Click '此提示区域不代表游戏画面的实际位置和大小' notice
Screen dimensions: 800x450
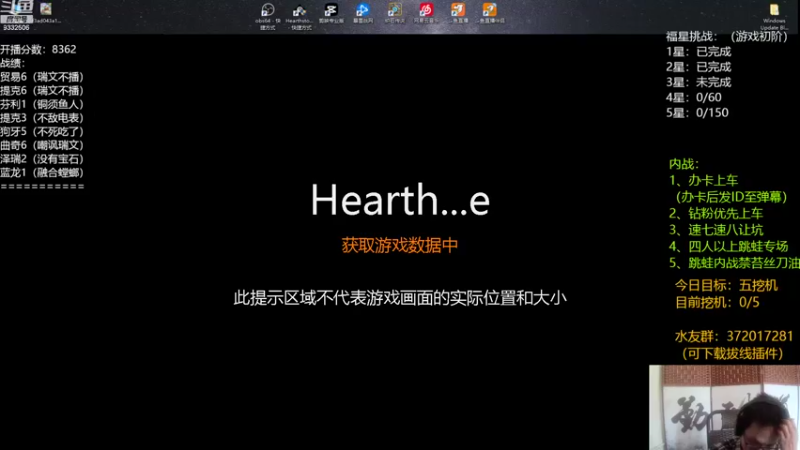click(400, 297)
